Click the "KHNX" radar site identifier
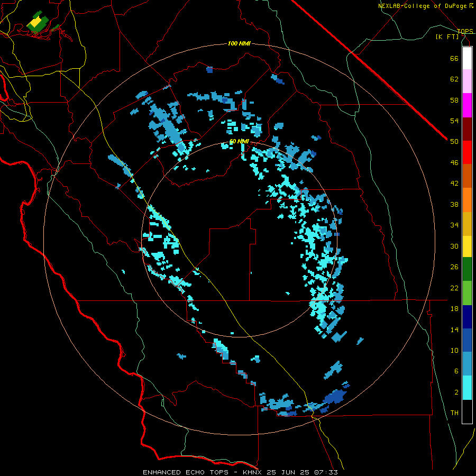 [253, 472]
